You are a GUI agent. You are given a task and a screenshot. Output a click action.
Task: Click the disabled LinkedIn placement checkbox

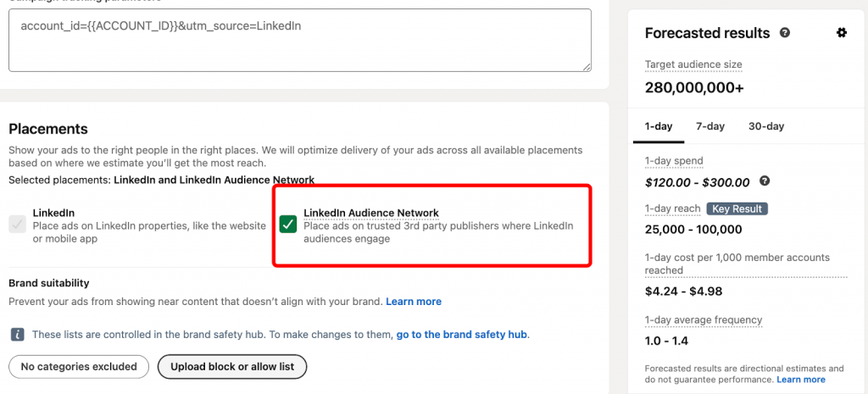pos(18,225)
